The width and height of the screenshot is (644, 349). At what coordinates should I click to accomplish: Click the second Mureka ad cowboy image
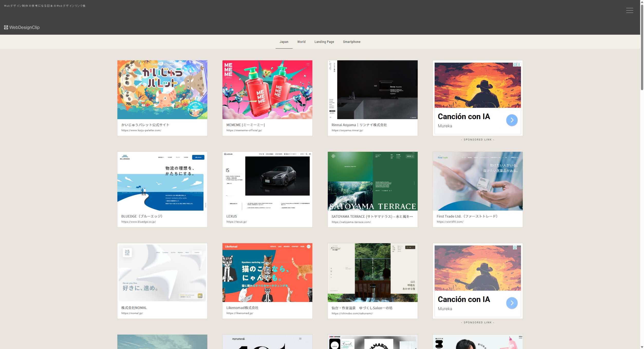coord(478,268)
